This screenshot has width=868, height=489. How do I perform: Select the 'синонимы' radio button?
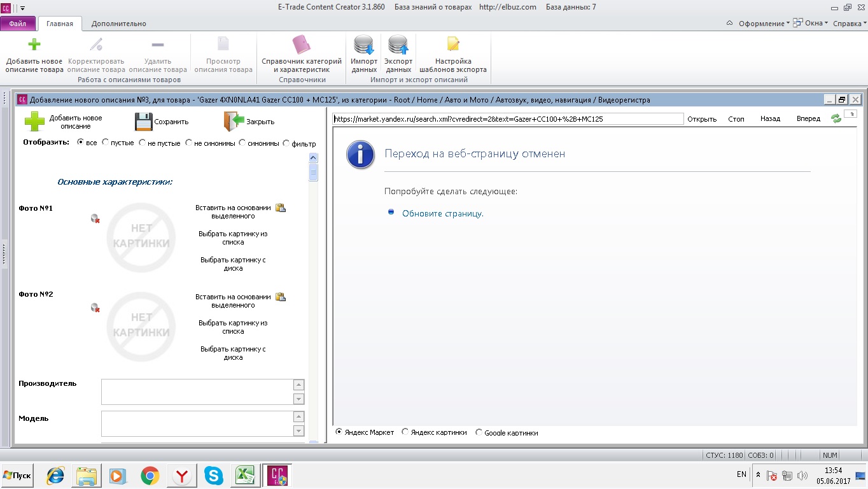242,143
